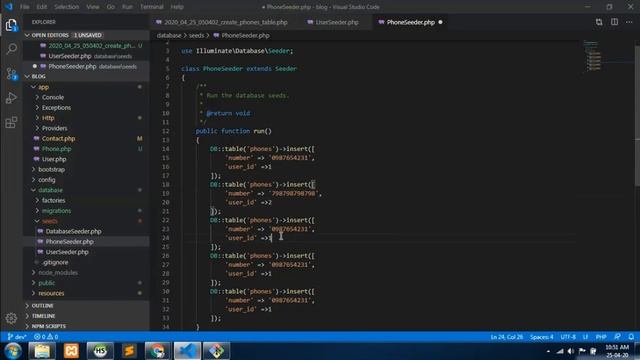Open the Windows Start menu

(13, 351)
